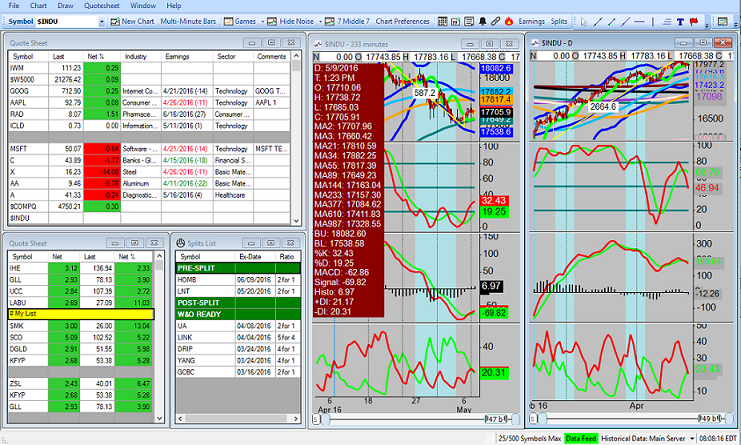Select the AAPL symbol cell

pos(28,103)
